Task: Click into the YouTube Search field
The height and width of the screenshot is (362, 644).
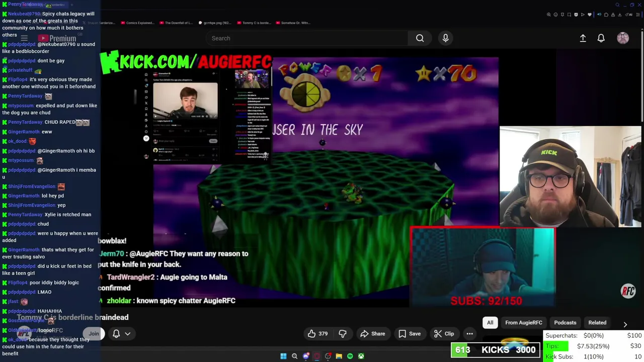Action: [x=307, y=38]
